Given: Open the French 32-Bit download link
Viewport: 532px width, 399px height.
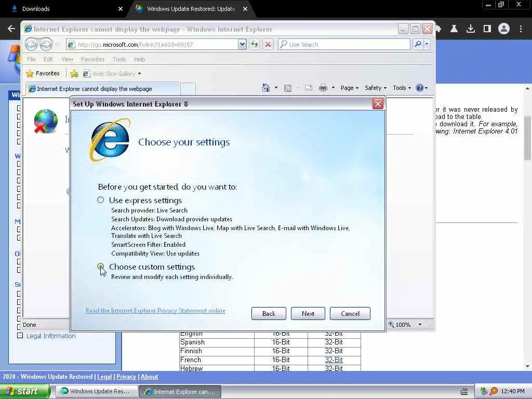Looking at the screenshot, I should [334, 360].
